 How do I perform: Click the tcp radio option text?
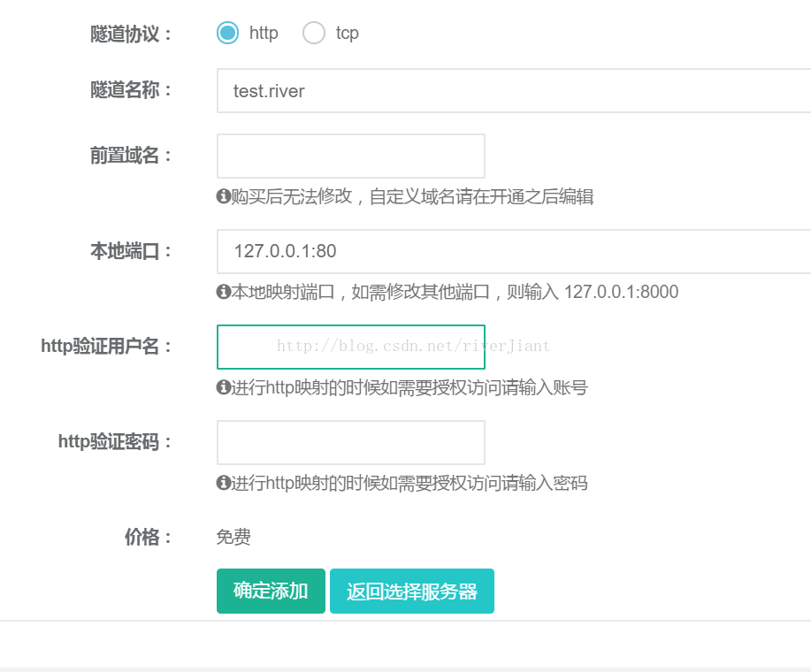coord(347,33)
